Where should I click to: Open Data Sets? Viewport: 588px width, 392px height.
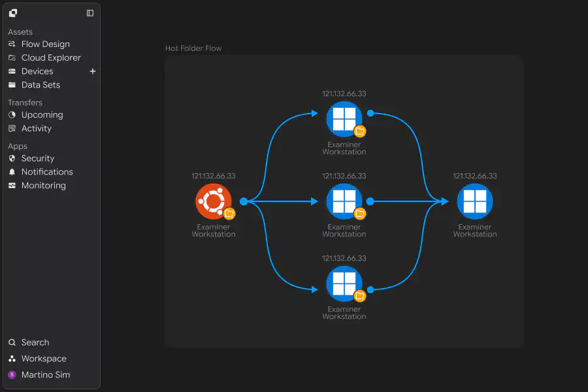click(x=41, y=85)
